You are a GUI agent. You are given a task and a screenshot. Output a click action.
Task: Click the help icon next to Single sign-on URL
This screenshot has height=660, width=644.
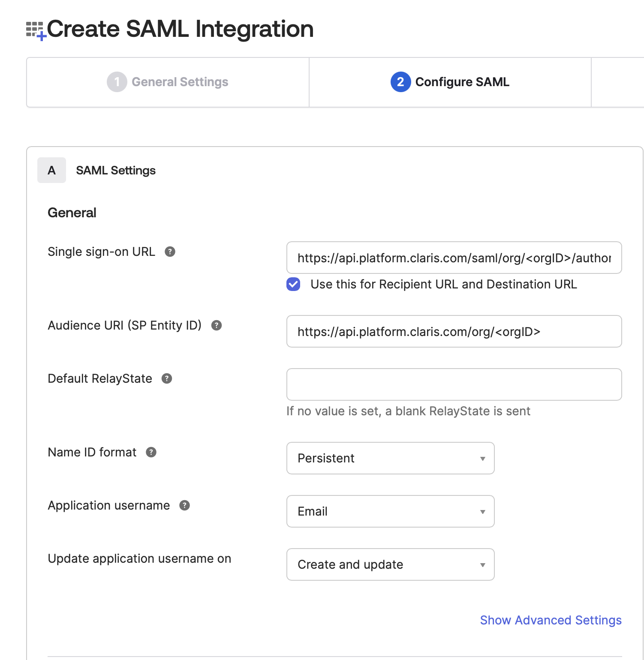tap(171, 252)
